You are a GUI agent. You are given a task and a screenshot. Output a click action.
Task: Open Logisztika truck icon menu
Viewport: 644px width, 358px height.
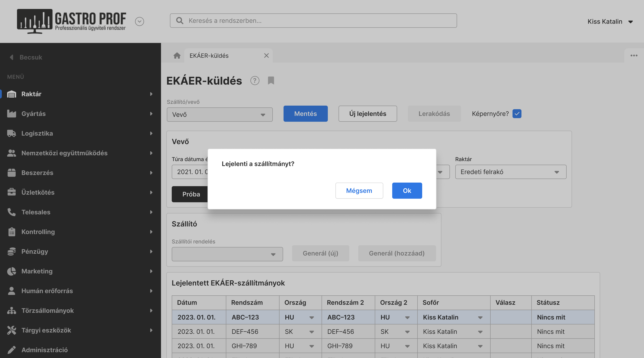tap(11, 133)
